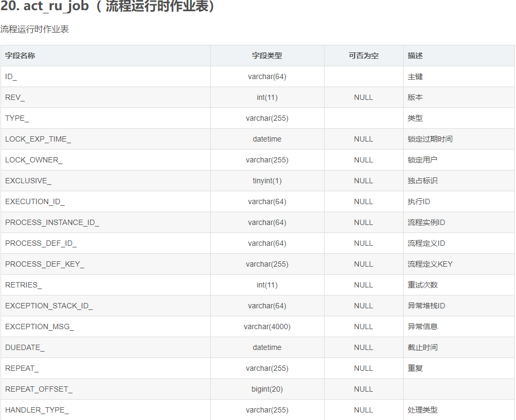Select the subtitle text 流程运行时作业表
Viewport: 516px width, 420px height.
pyautogui.click(x=35, y=29)
